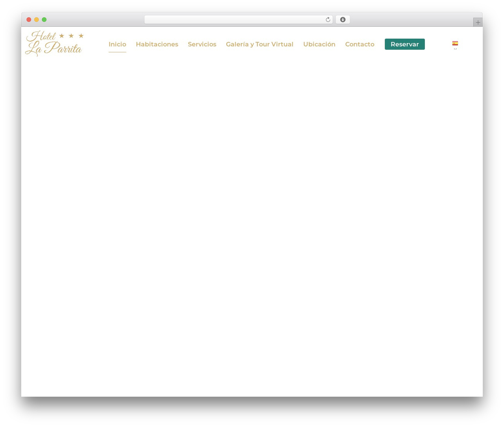Minimize the window with yellow button
504x427 pixels.
click(x=37, y=20)
